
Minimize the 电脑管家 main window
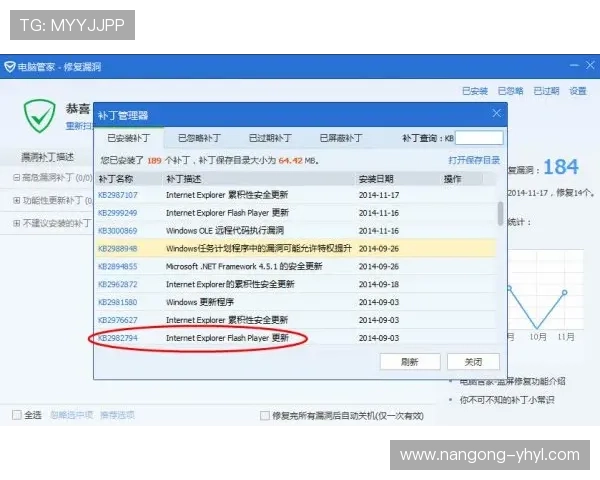[x=574, y=65]
